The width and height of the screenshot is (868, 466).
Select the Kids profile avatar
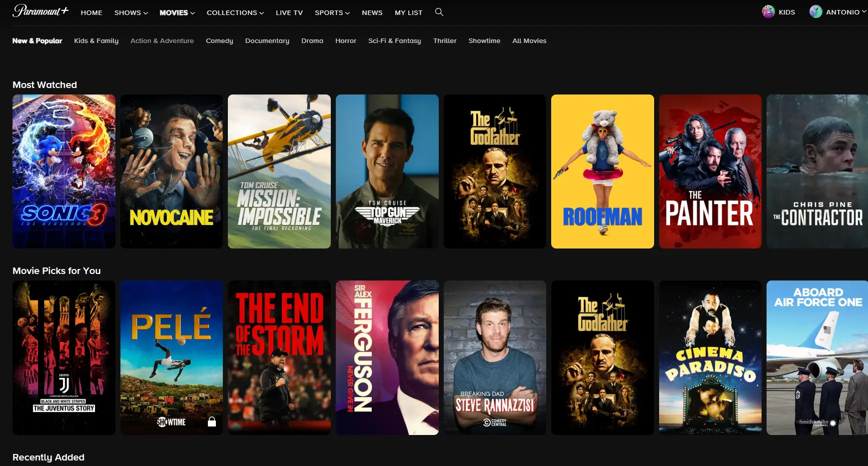(x=768, y=11)
